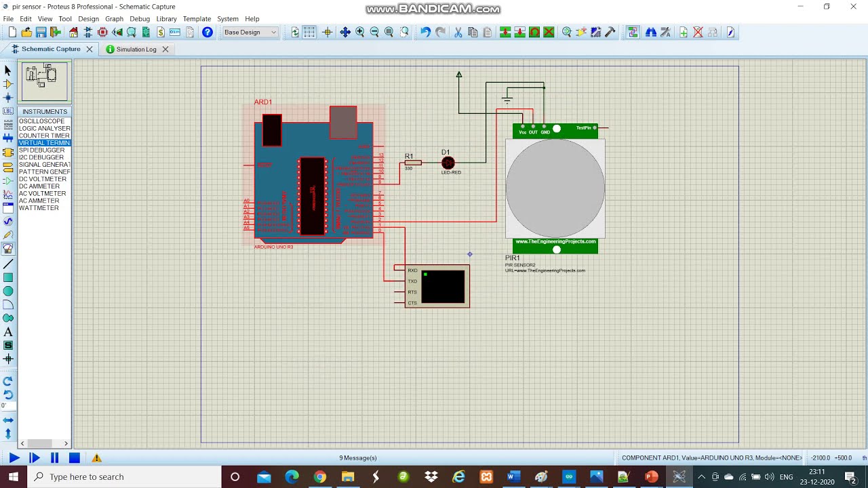This screenshot has width=868, height=488.
Task: Click the overview thumbnail preview
Action: (44, 81)
